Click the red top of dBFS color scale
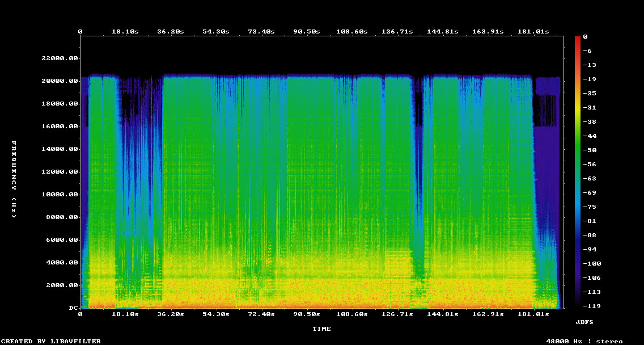This screenshot has height=345, width=644. coord(578,38)
